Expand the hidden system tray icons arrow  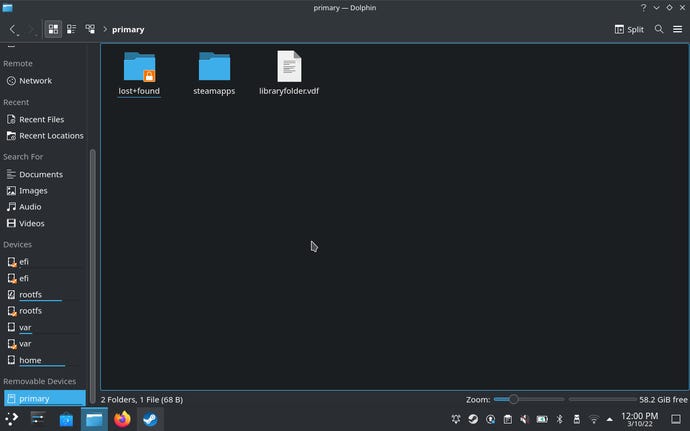(609, 419)
